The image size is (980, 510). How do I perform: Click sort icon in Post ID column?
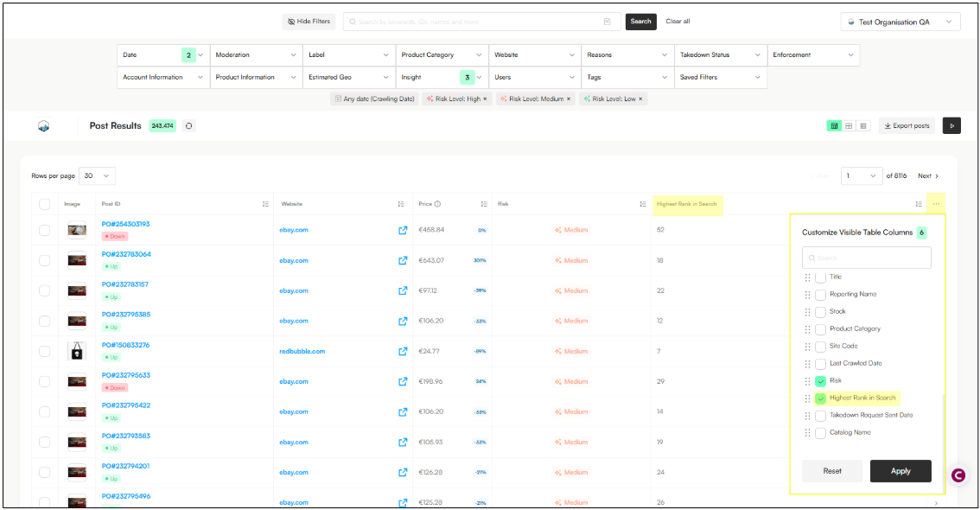265,204
